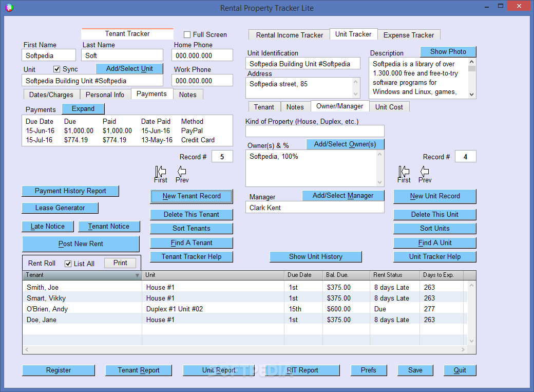Click the Kind of Property input field
The width and height of the screenshot is (534, 392).
pyautogui.click(x=315, y=131)
